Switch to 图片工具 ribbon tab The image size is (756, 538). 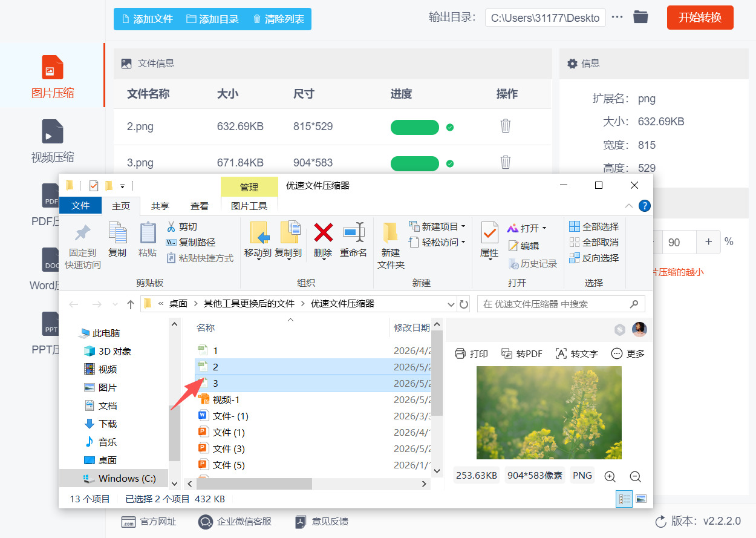(249, 206)
